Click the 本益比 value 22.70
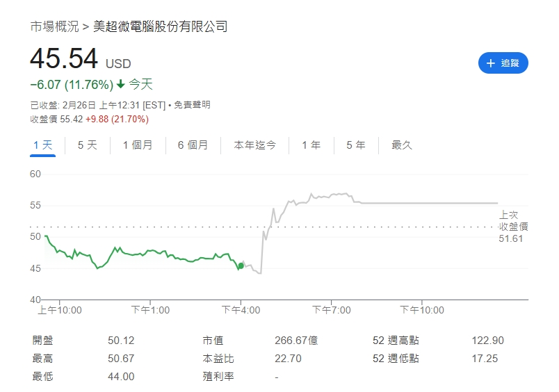The width and height of the screenshot is (559, 392). coord(288,359)
